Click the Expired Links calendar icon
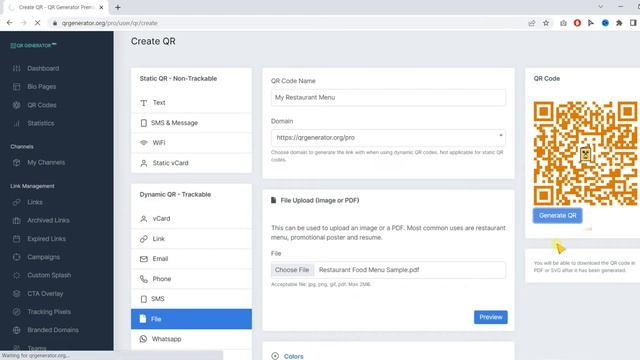Viewport: 640px width, 360px height. [x=16, y=239]
